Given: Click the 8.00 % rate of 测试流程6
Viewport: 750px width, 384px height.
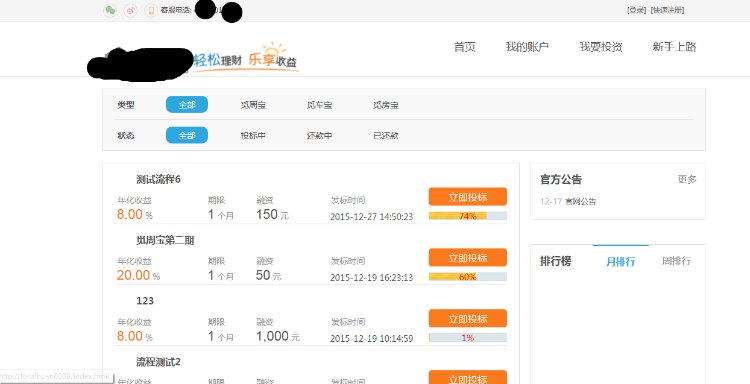Looking at the screenshot, I should pyautogui.click(x=135, y=215).
